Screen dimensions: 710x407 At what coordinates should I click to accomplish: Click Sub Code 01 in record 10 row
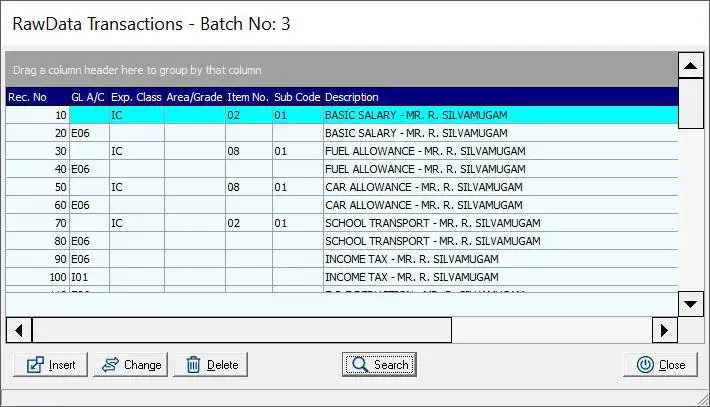297,115
